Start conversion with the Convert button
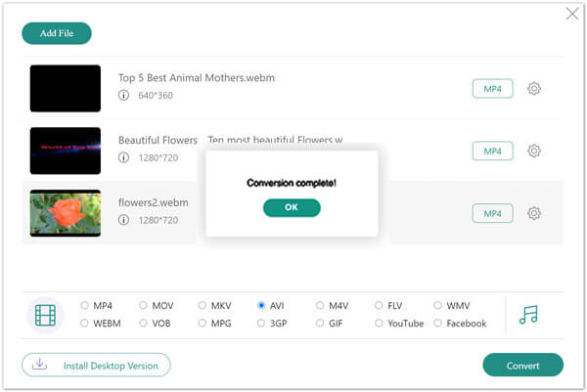The width and height of the screenshot is (587, 392). pos(523,365)
